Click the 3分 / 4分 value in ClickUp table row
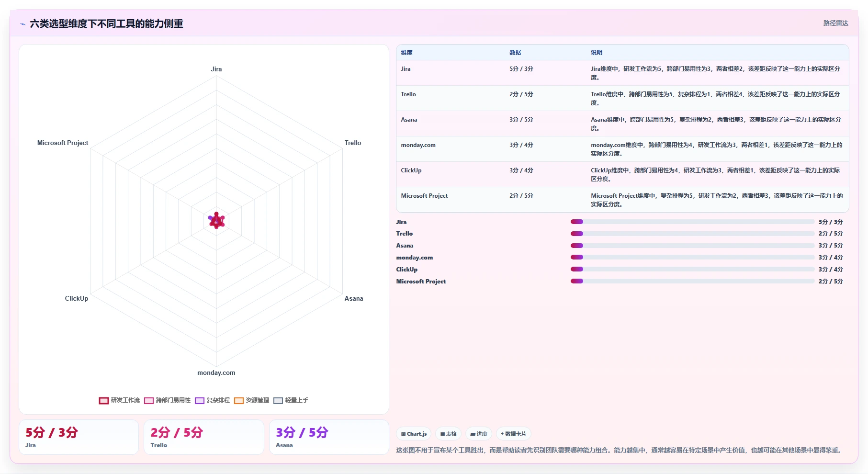Screen dimensions: 868x474 coord(521,170)
